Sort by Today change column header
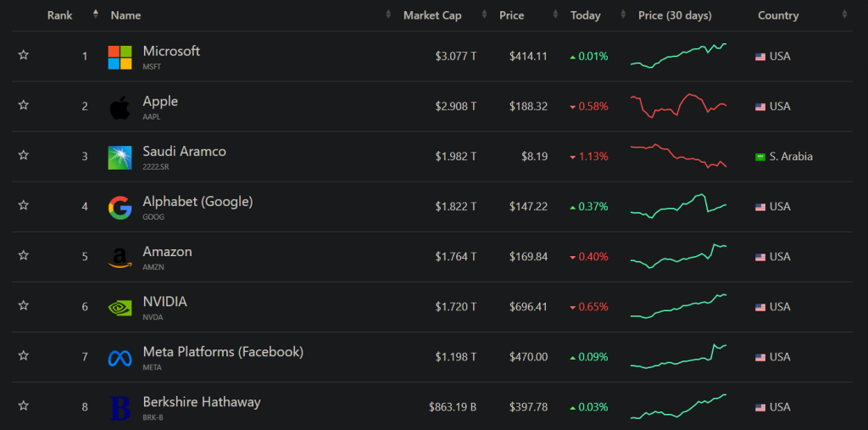868x430 pixels. [x=586, y=15]
